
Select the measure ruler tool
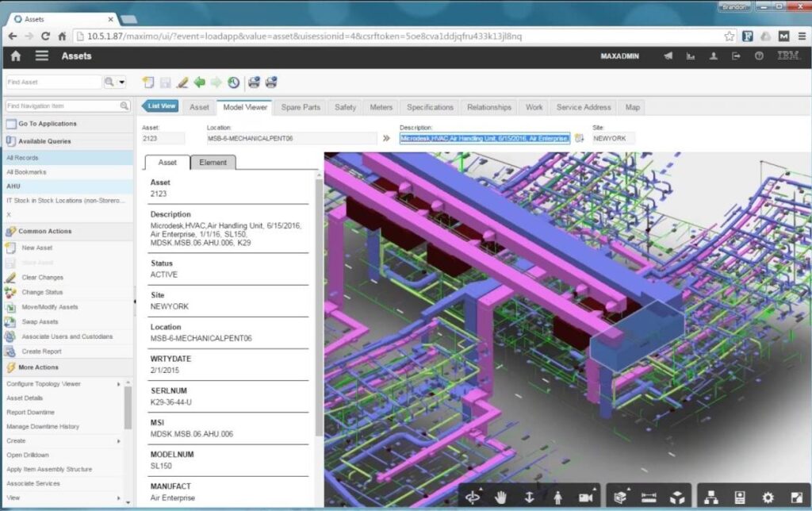(649, 497)
